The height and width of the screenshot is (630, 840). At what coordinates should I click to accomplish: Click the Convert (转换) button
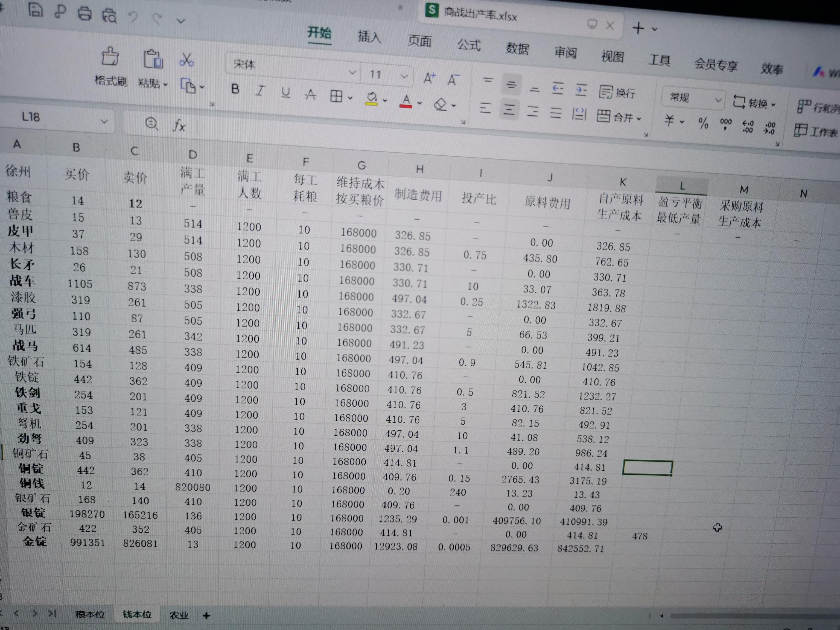click(754, 102)
